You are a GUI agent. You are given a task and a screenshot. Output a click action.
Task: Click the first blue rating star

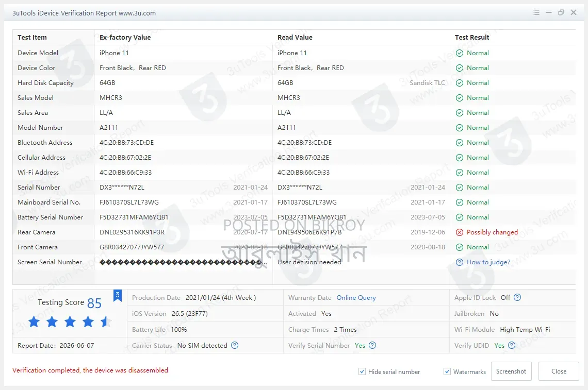[34, 321]
